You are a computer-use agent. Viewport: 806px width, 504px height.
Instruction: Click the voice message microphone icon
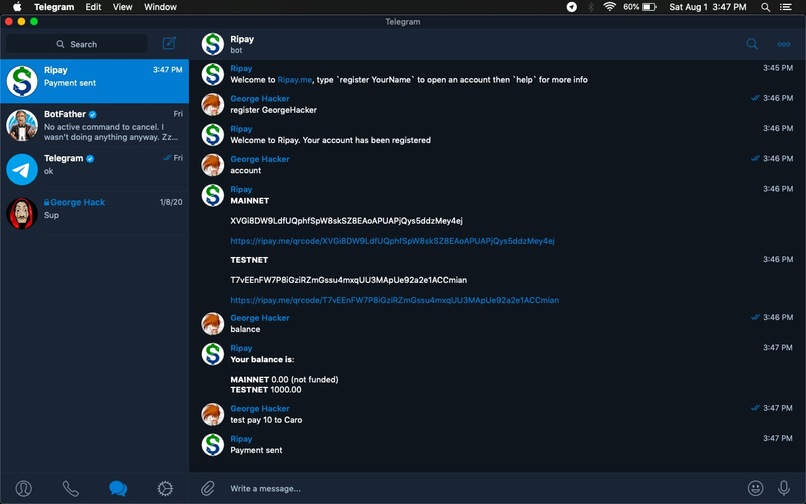click(783, 488)
